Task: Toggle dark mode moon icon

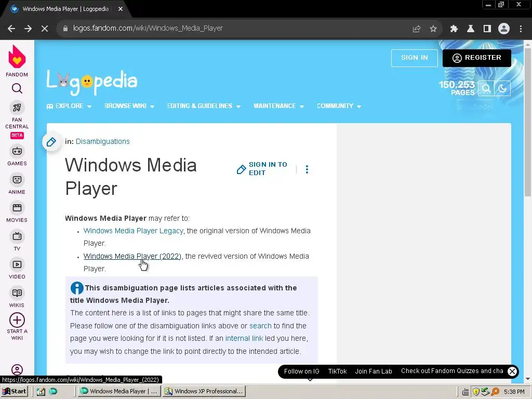Action: tap(502, 88)
